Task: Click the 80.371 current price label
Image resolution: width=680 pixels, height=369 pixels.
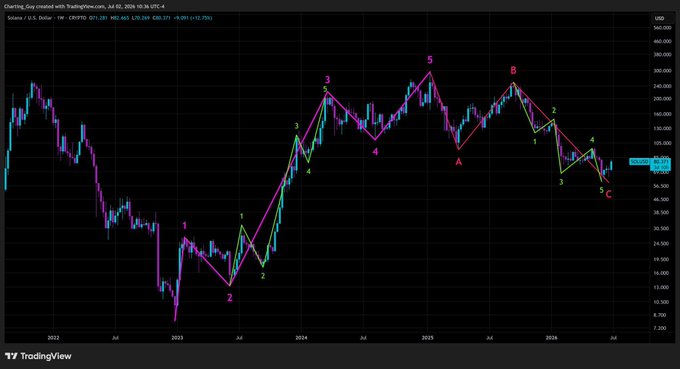Action: 661,161
